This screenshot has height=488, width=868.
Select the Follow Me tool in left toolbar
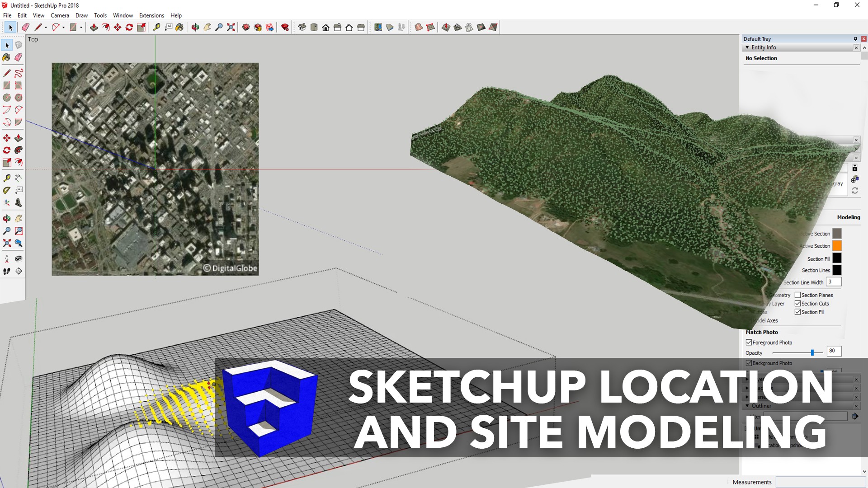tap(19, 150)
